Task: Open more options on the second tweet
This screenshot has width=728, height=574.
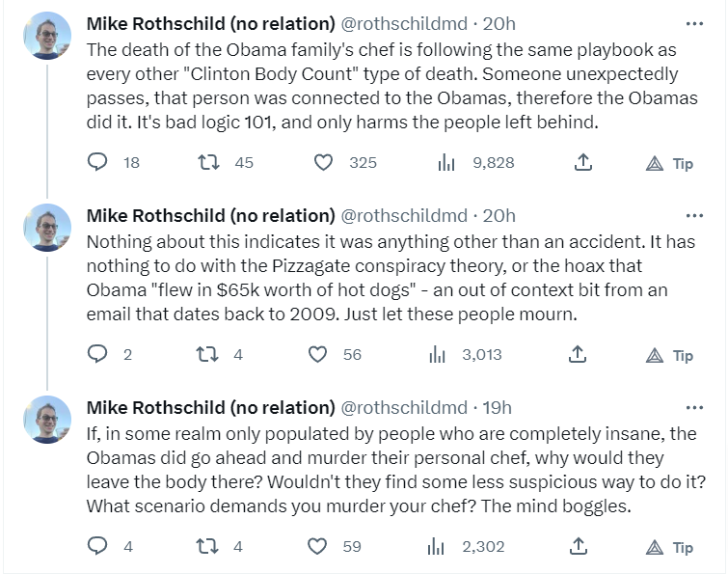Action: 693,215
